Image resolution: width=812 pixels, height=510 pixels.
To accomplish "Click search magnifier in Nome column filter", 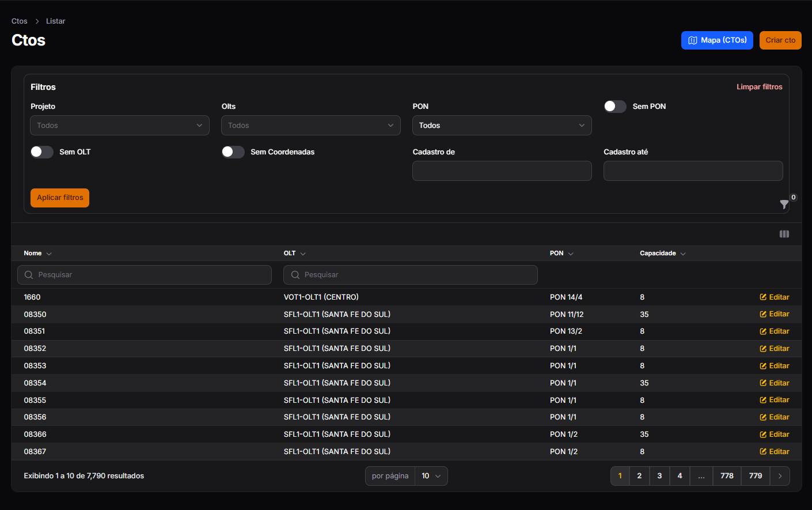I will click(29, 275).
